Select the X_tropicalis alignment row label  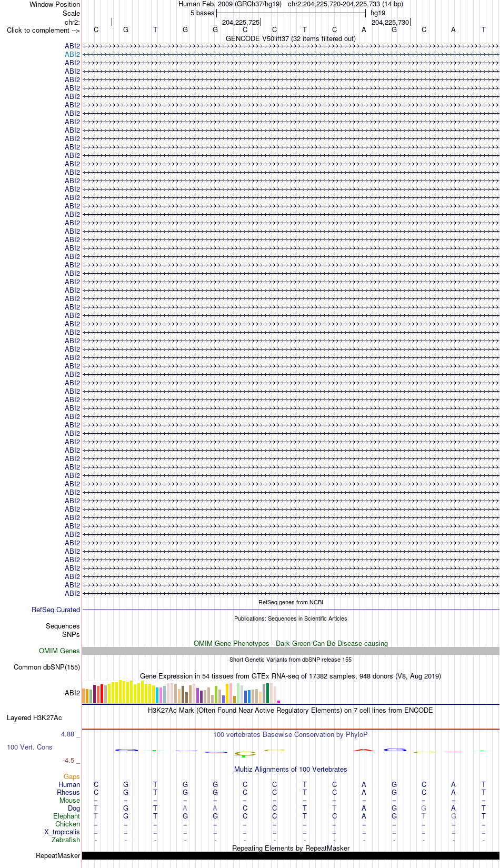pyautogui.click(x=62, y=832)
